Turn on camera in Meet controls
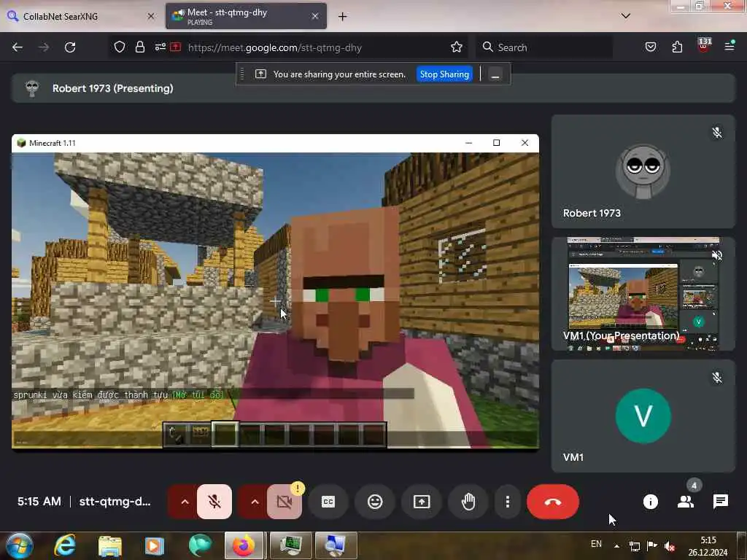Image resolution: width=747 pixels, height=560 pixels. [x=285, y=502]
